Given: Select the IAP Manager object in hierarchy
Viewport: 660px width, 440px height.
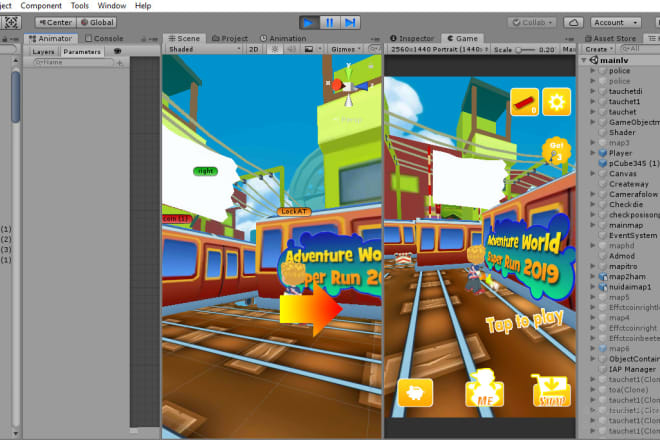Looking at the screenshot, I should pos(632,369).
